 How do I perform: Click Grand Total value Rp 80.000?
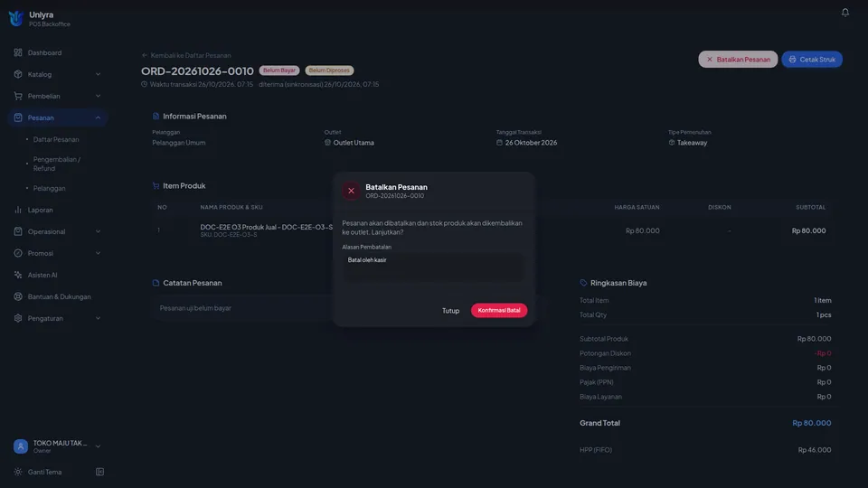coord(812,423)
